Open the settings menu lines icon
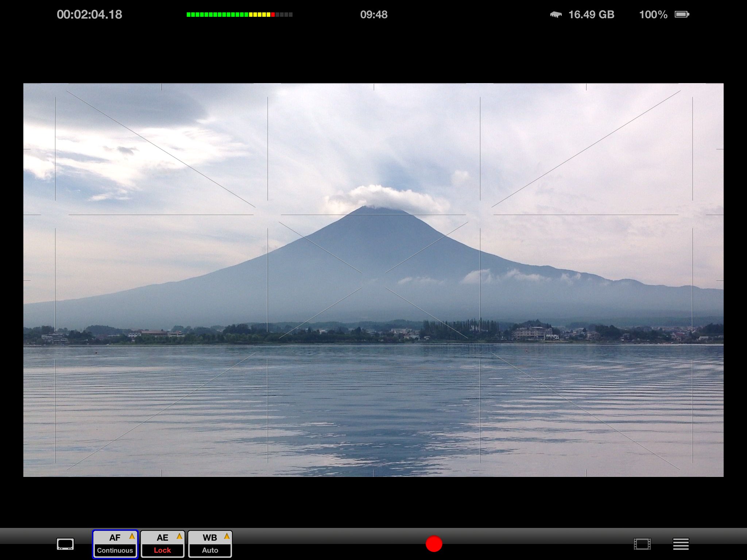This screenshot has height=560, width=747. coord(681,544)
